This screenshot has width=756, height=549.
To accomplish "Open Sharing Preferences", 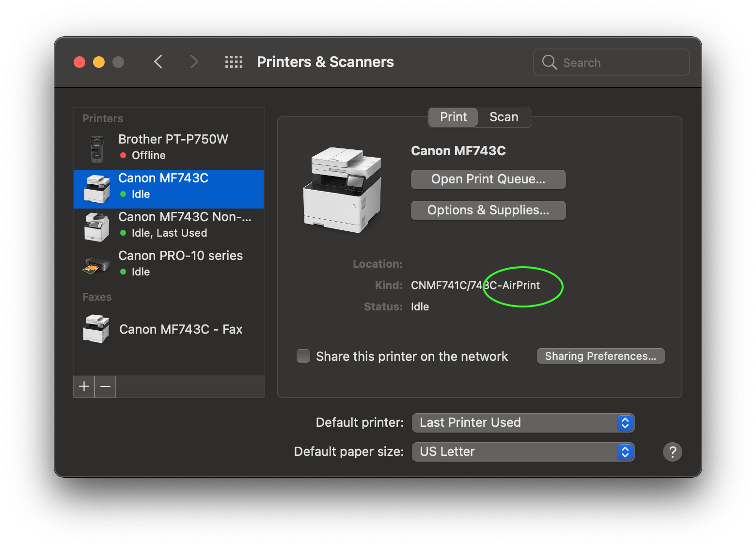I will 600,356.
